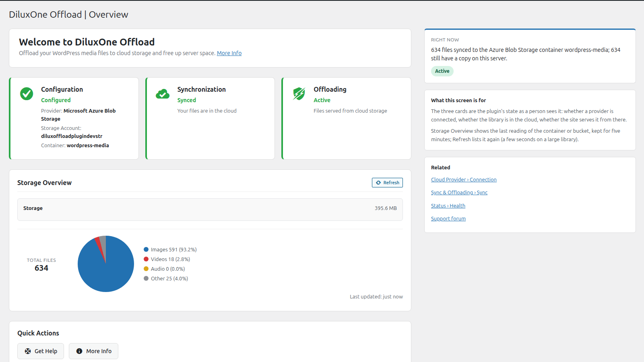Click the refresh arrows icon in Refresh button
The width and height of the screenshot is (644, 362).
pos(378,183)
